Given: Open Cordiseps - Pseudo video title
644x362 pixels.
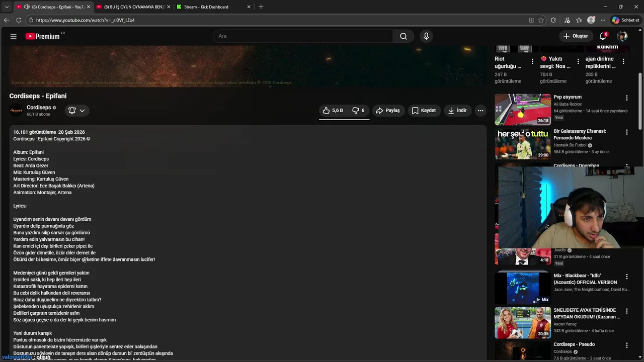Looking at the screenshot, I should (574, 344).
